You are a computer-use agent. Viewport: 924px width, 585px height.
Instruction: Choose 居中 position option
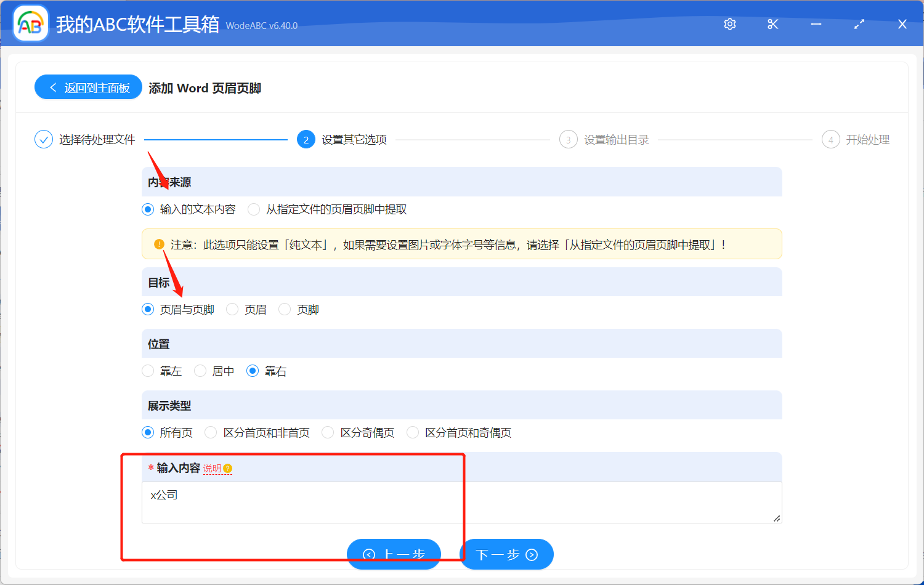pos(200,371)
